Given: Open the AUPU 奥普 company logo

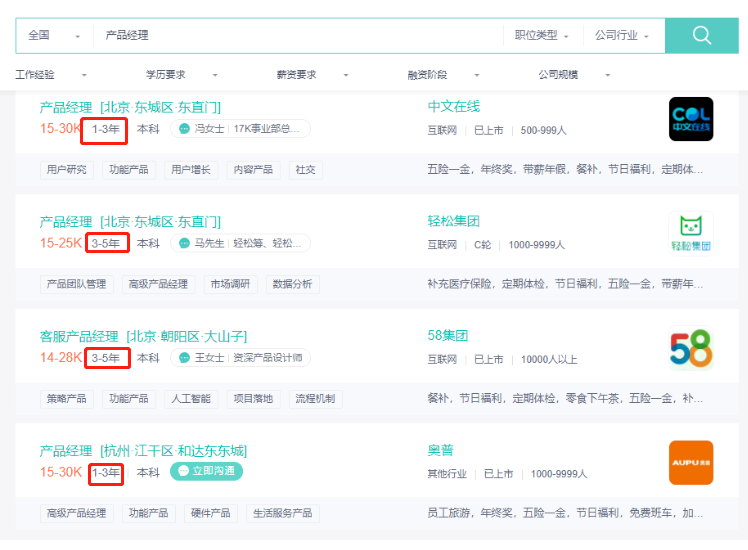Looking at the screenshot, I should [x=691, y=462].
